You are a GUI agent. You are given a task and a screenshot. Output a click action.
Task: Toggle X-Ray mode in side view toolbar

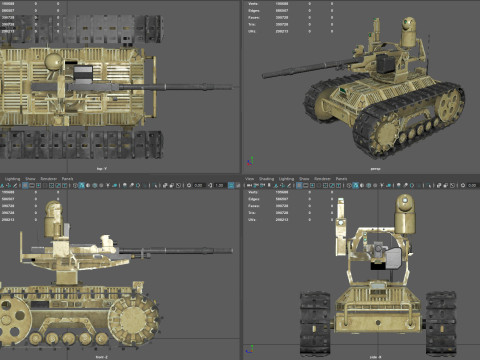click(x=439, y=185)
